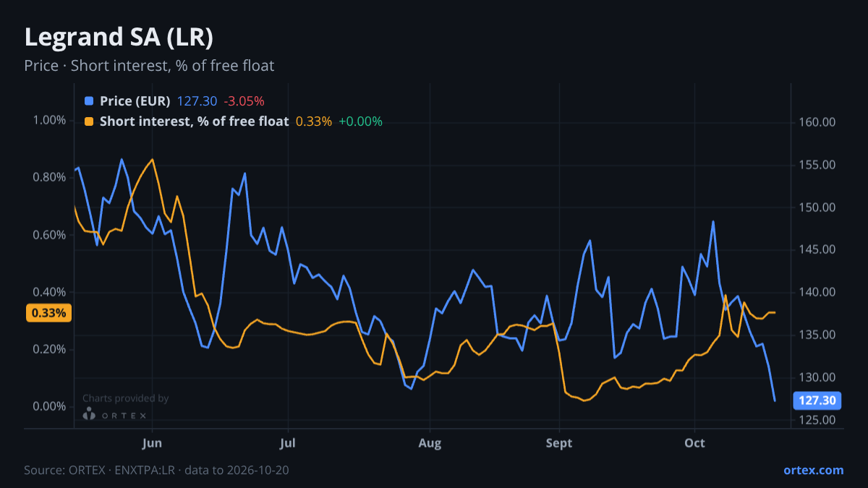Click the 155.00 right axis label

coord(818,165)
